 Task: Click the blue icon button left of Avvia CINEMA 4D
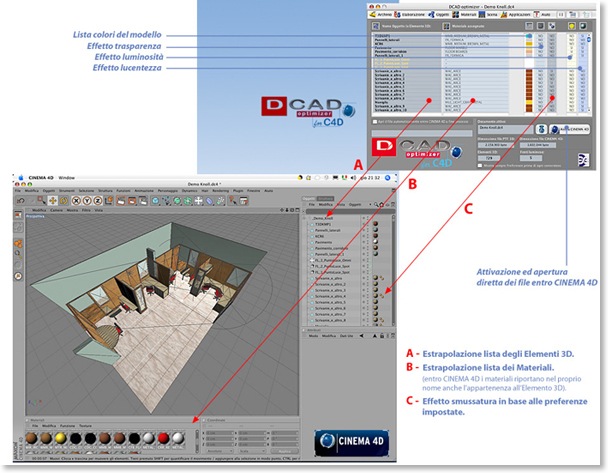541,129
